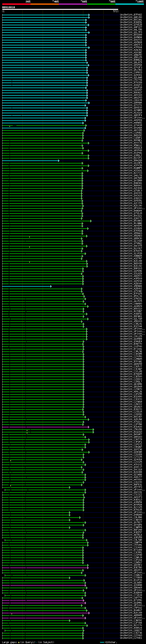Click hit label UniRef100_Q1NXW8
146x644 pixels.
[131, 452]
